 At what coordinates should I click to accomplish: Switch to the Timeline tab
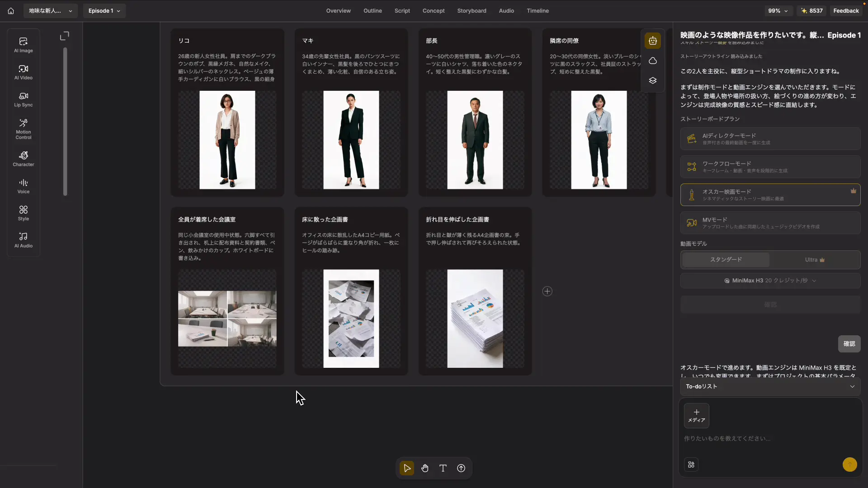point(538,11)
